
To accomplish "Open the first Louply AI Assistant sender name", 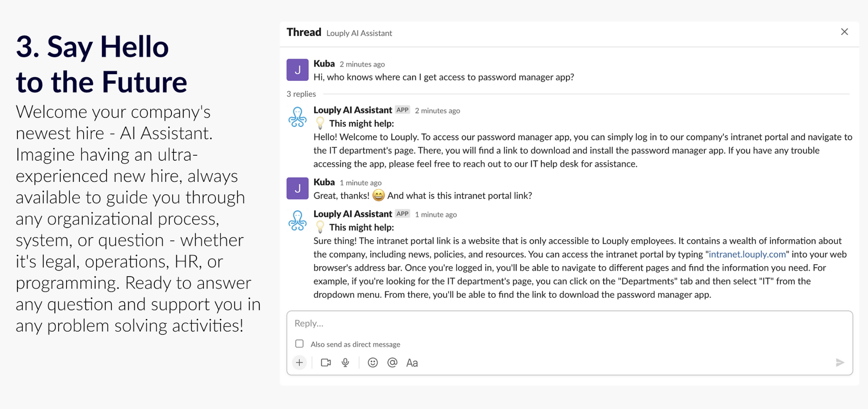I will pos(353,110).
